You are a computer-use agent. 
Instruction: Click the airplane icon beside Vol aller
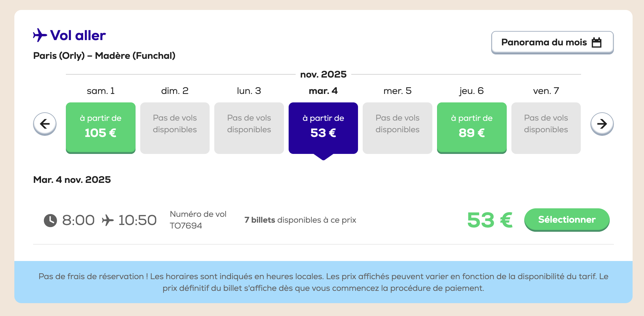coord(40,35)
